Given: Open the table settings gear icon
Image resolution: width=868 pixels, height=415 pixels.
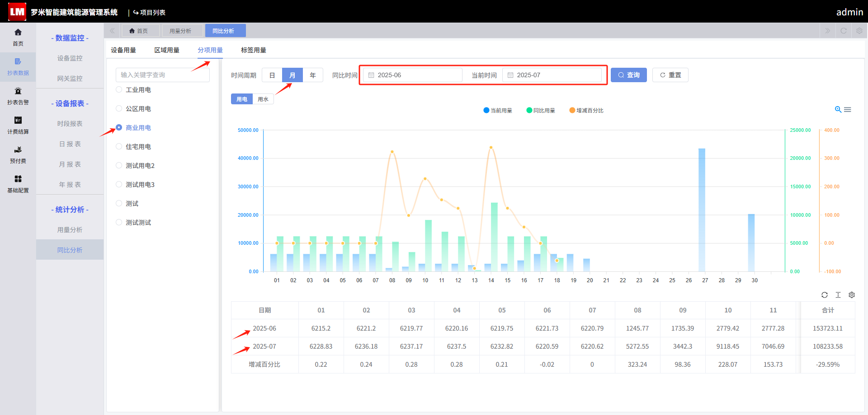Looking at the screenshot, I should (x=852, y=295).
